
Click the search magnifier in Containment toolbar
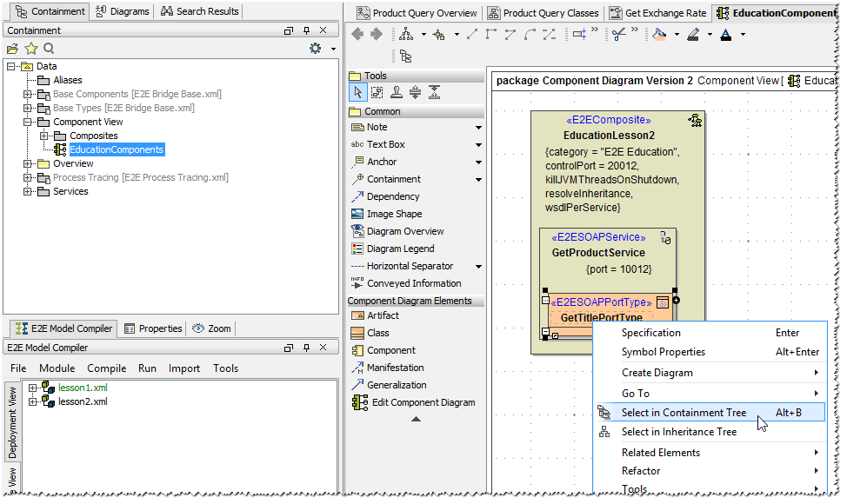(x=49, y=49)
